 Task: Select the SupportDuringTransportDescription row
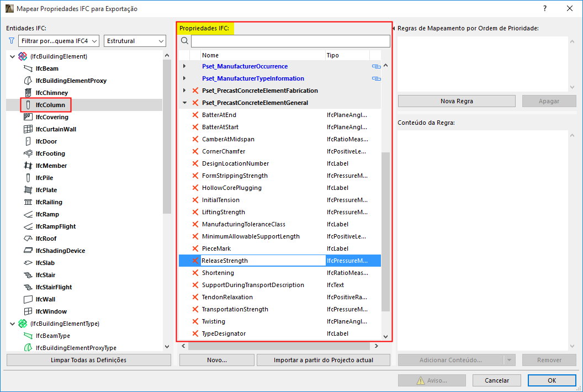tap(279, 285)
